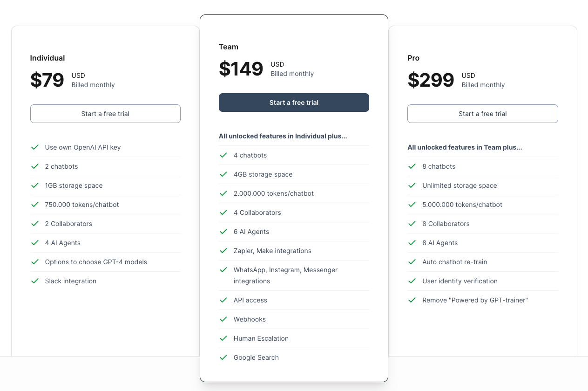Viewport: 588px width, 391px height.
Task: Select the checkmark next to Slack integration
Action: (x=35, y=281)
